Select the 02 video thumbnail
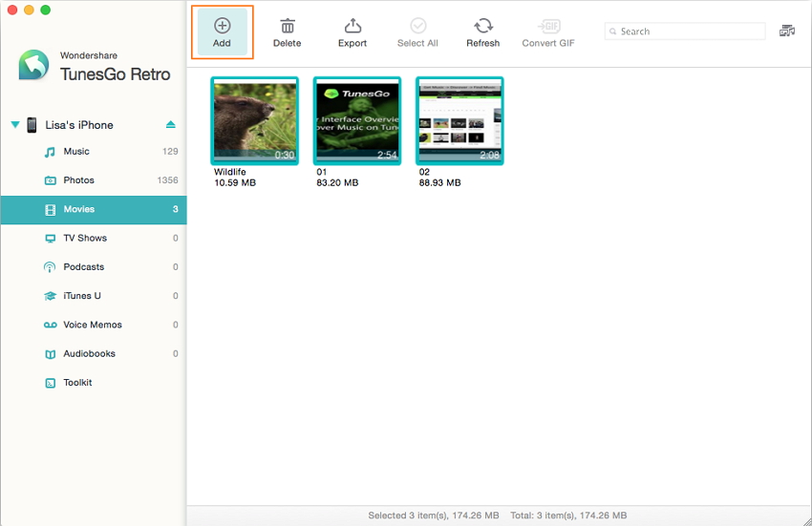This screenshot has width=812, height=526. [x=459, y=121]
